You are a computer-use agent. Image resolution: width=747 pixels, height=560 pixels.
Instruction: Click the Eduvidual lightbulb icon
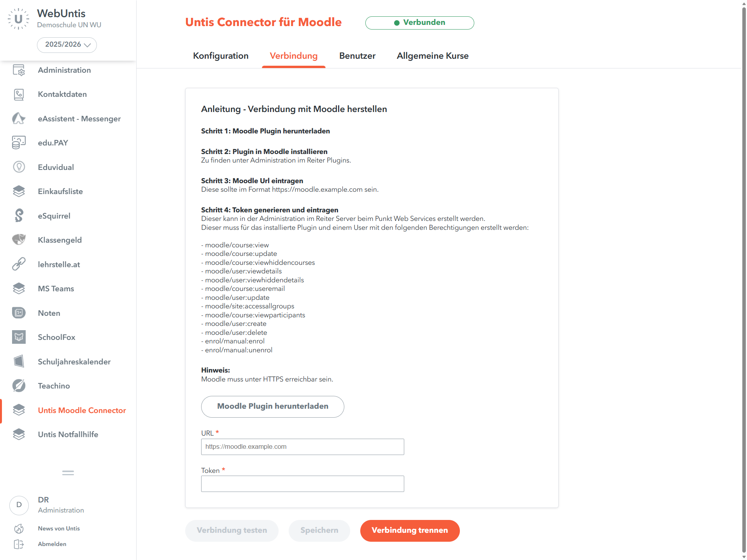19,167
